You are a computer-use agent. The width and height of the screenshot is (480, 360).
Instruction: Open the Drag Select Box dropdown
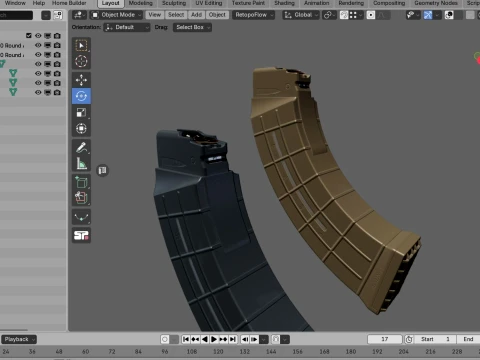click(x=192, y=27)
